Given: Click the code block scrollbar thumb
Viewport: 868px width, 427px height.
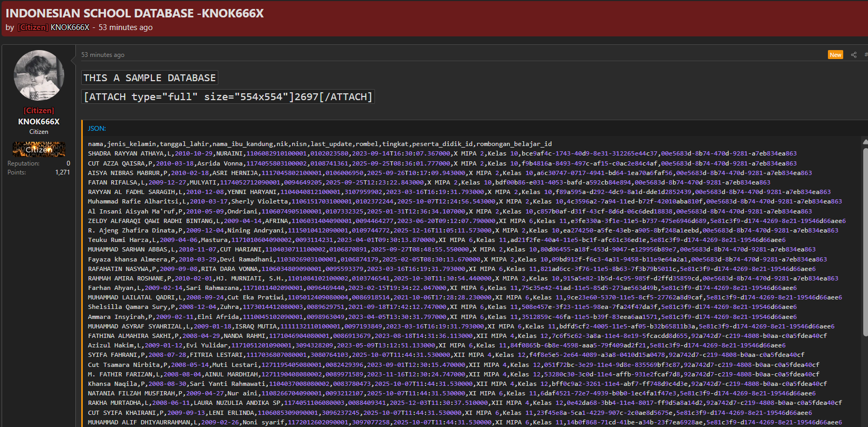Looking at the screenshot, I should click(x=865, y=240).
